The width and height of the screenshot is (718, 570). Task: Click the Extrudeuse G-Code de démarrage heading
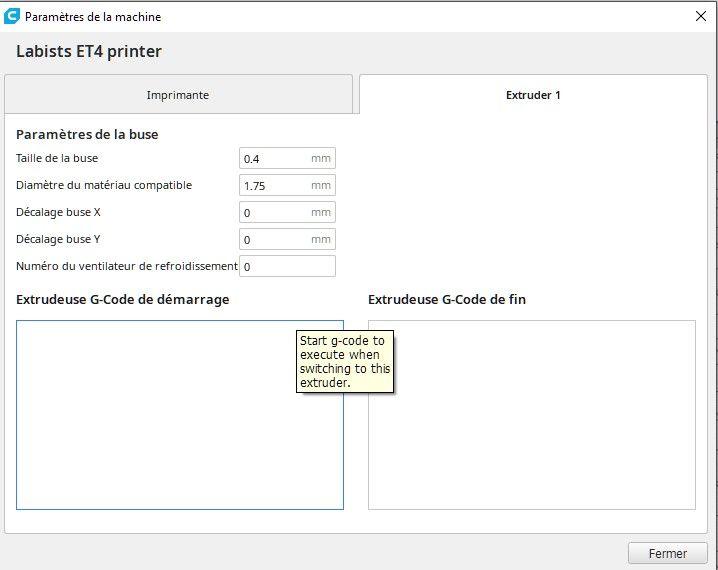[123, 299]
